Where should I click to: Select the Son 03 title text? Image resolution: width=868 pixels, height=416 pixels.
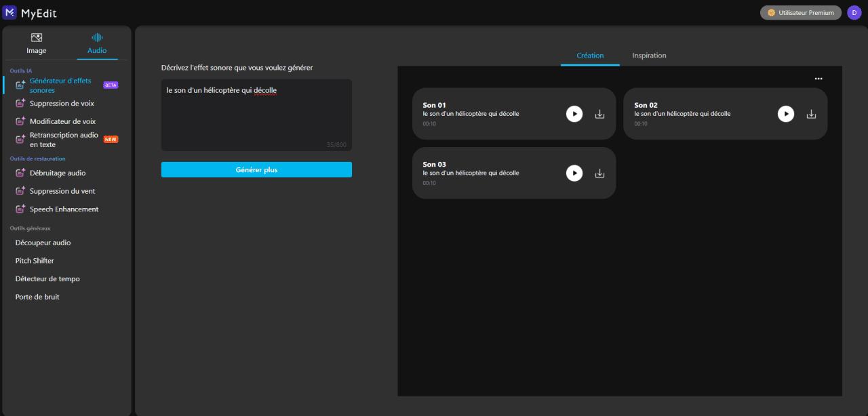coord(435,165)
